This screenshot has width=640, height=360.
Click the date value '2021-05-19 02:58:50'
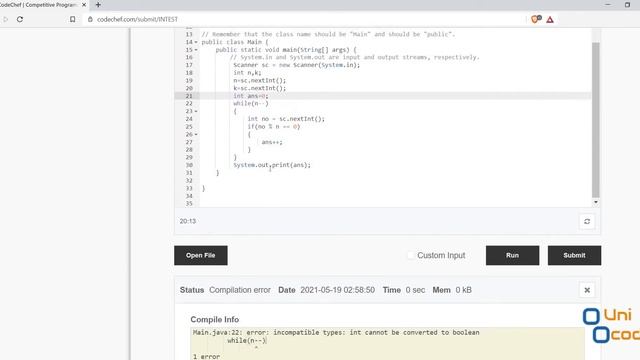coord(338,290)
